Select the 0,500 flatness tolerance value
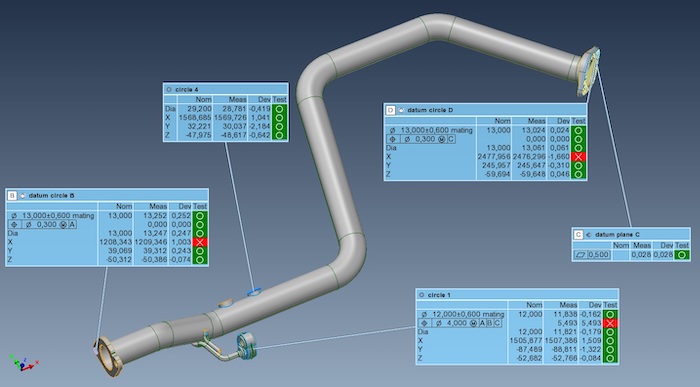The image size is (700, 387). coord(598,255)
